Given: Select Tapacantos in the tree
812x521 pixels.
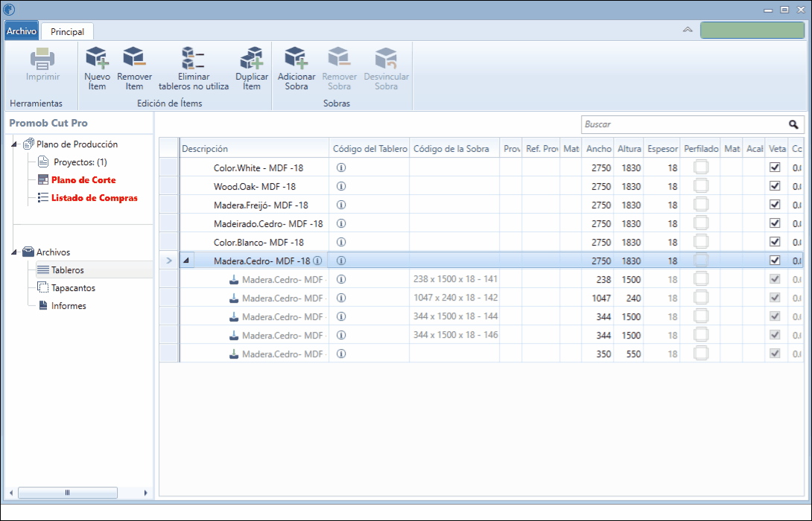Looking at the screenshot, I should click(73, 287).
